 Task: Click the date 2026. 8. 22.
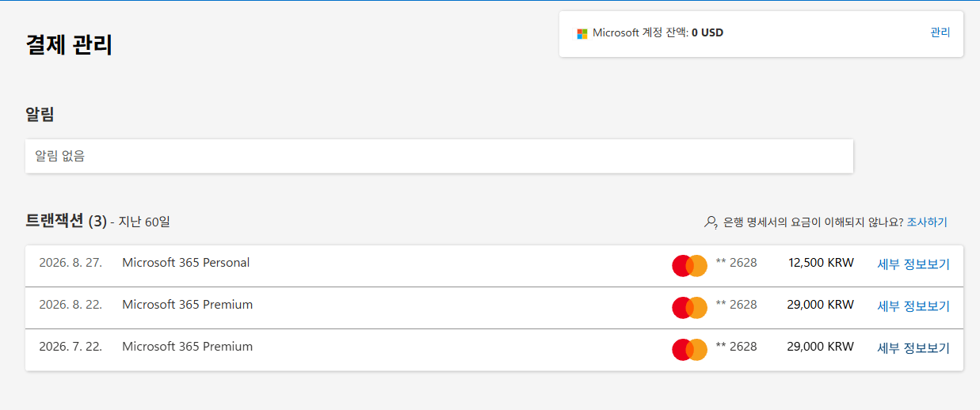pos(71,305)
